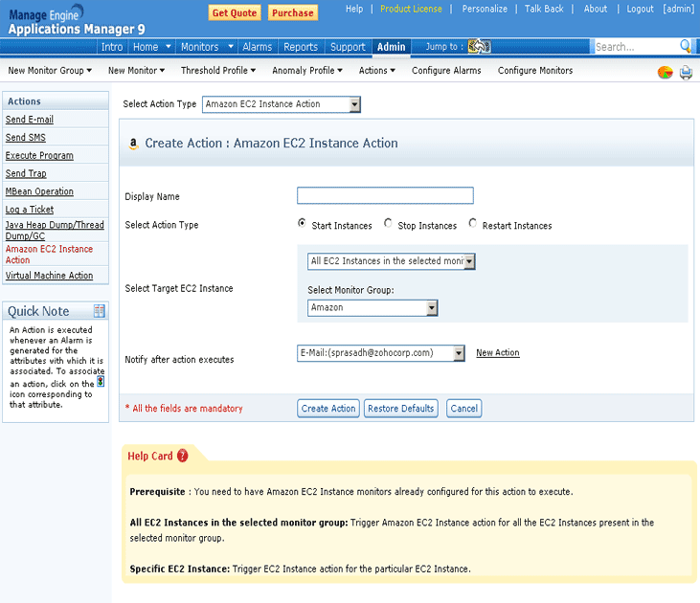Viewport: 700px width, 603px height.
Task: Open the Help link in header
Action: (x=354, y=9)
